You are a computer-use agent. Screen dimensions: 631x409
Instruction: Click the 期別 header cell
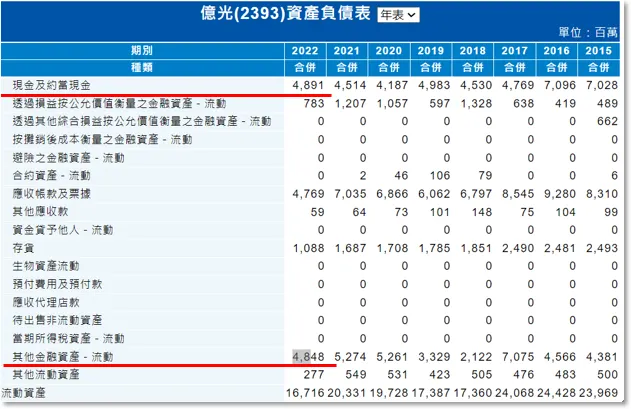click(x=142, y=51)
